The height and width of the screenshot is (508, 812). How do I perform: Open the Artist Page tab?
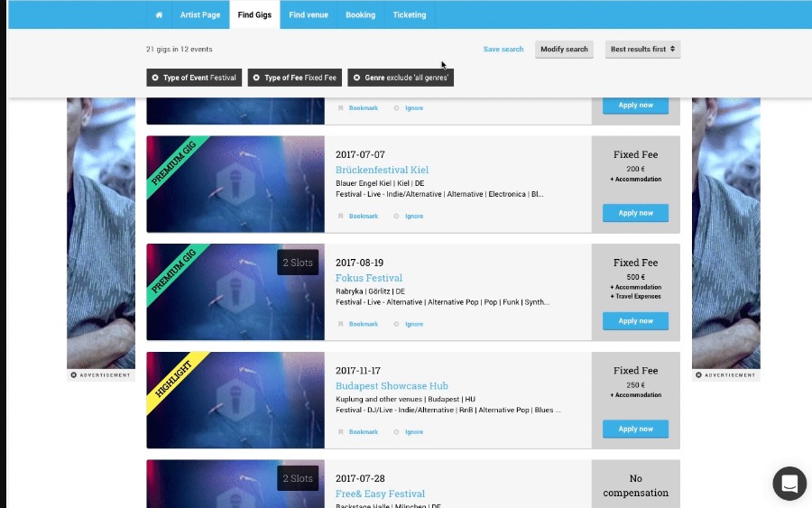200,14
